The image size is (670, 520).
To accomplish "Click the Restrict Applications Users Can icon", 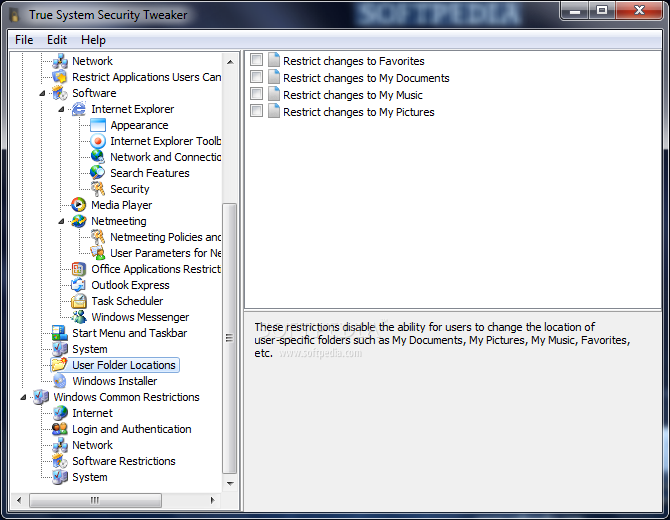I will pyautogui.click(x=60, y=77).
